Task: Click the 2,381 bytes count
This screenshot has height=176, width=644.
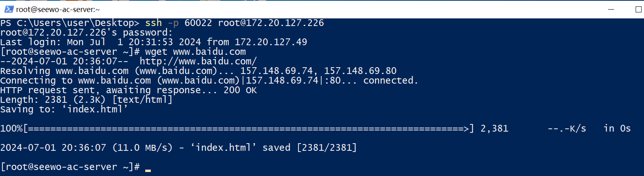Action: 494,128
